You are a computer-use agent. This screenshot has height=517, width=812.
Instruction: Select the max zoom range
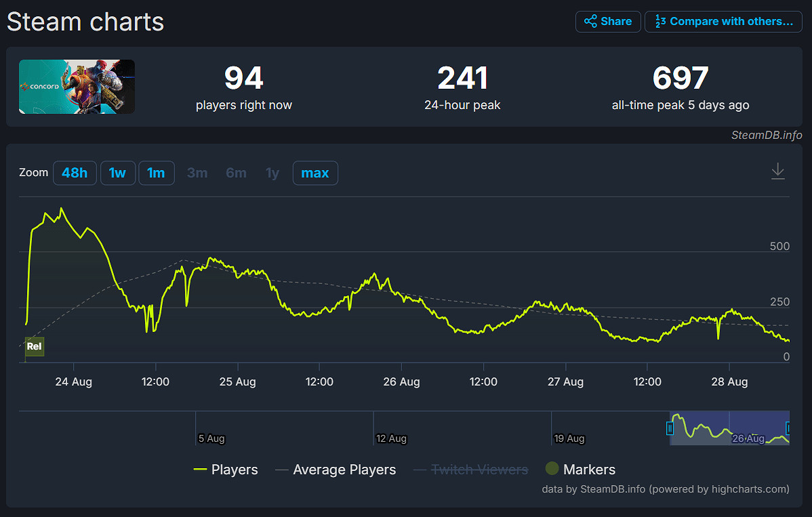[x=314, y=173]
